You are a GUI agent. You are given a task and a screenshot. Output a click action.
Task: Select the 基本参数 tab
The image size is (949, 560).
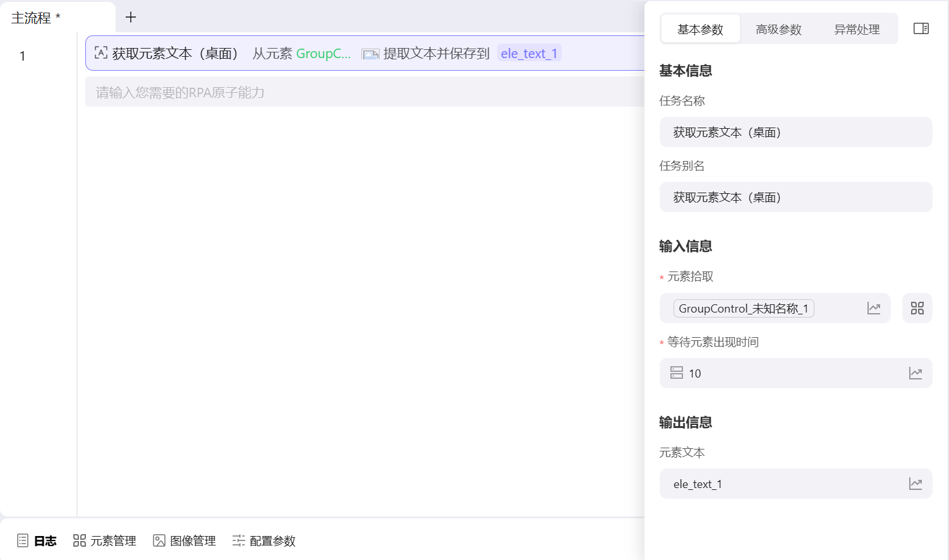point(700,28)
